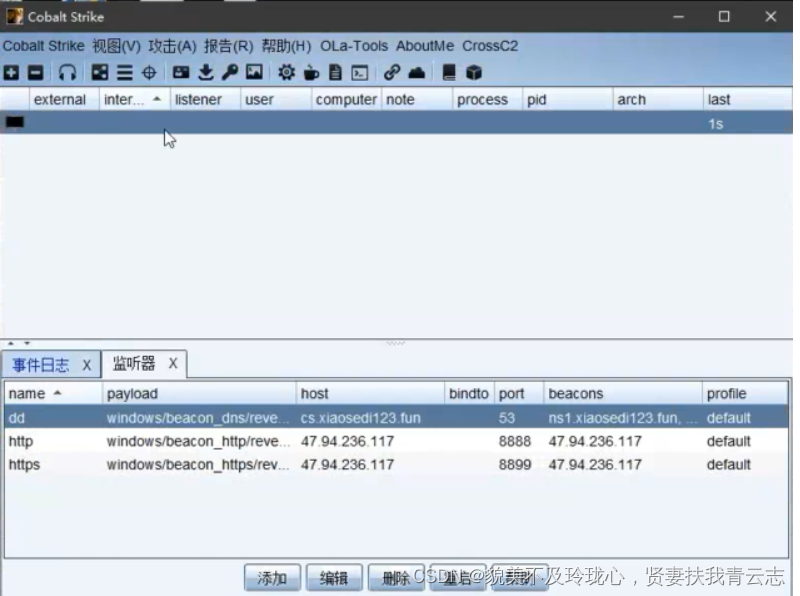Click the ns1.xiaosedi123.fun beacons cell
Viewport: 800px width, 596px height.
[622, 418]
